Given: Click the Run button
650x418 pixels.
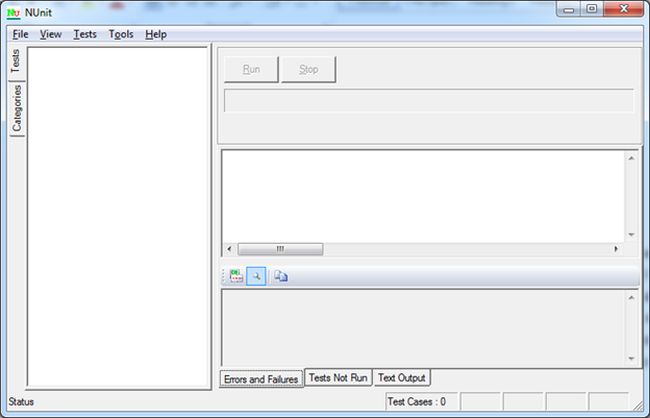Looking at the screenshot, I should click(x=251, y=69).
